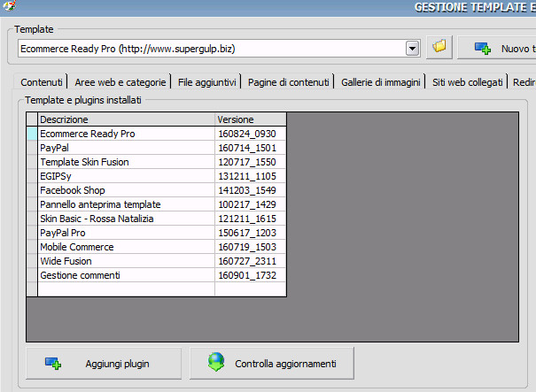Screen dimensions: 536x392
Task: Open the Gallerie di immagini tab
Action: pyautogui.click(x=380, y=82)
